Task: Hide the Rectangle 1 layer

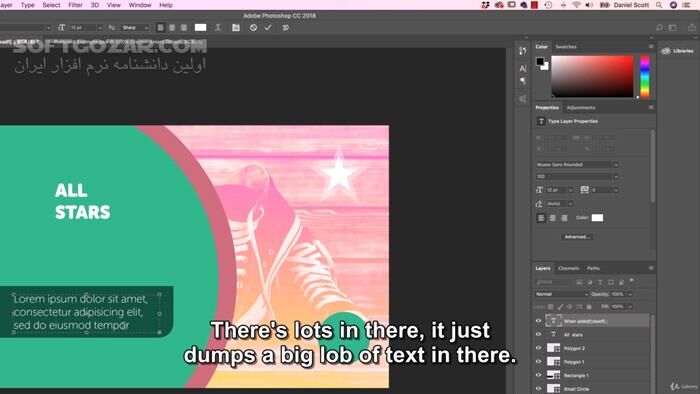Action: pos(538,375)
